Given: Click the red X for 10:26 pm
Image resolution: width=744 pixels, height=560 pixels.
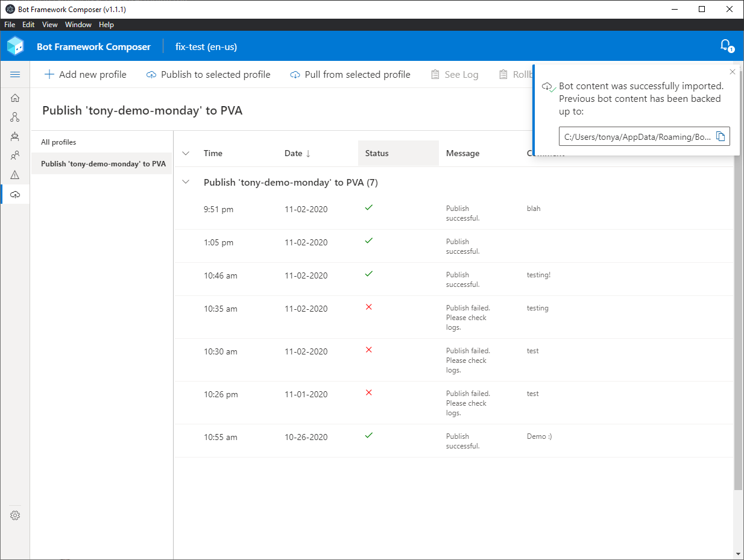Looking at the screenshot, I should (369, 392).
